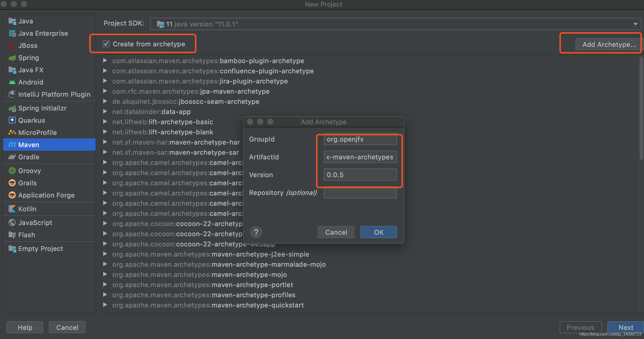The image size is (644, 339).
Task: Expand the jpa-maven-archetype node
Action: (105, 91)
